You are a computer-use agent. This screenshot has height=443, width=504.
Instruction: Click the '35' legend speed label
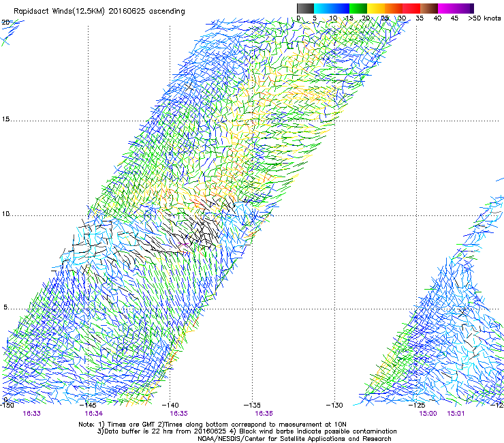pos(420,18)
